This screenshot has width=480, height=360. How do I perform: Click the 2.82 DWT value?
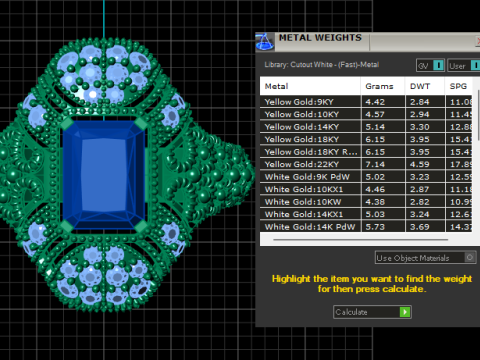(x=420, y=202)
